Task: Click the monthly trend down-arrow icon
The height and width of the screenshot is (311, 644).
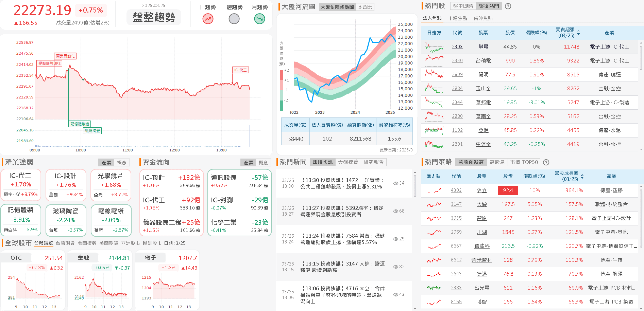Action: 259,19
